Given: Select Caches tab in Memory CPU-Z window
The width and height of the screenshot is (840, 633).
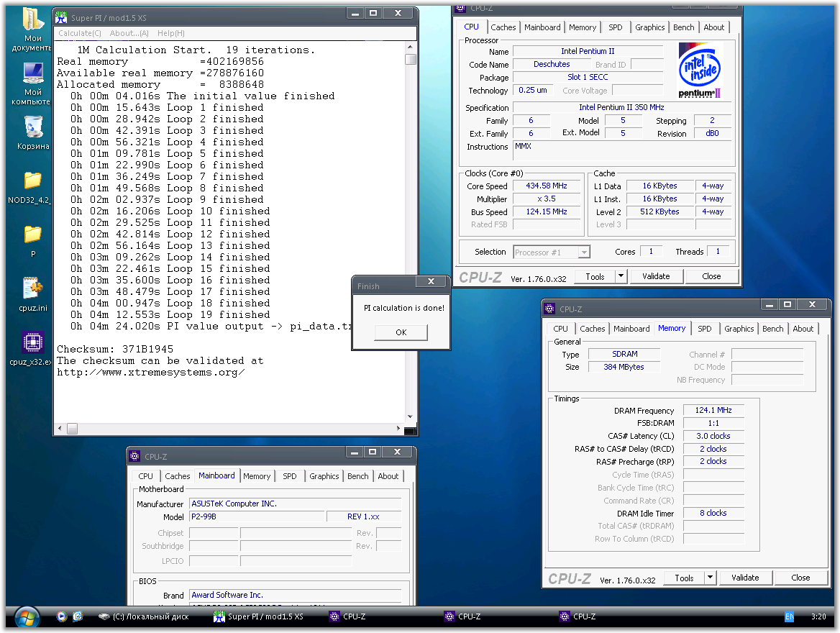Looking at the screenshot, I should 593,329.
